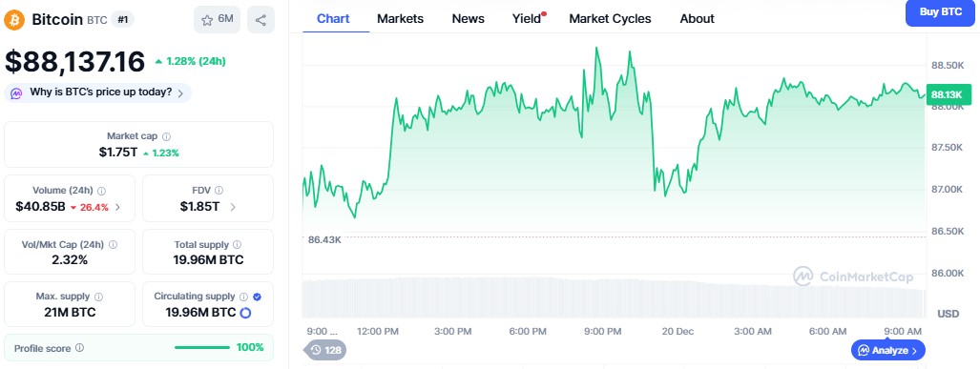Switch to the Markets tab
The image size is (980, 369).
[x=400, y=19]
